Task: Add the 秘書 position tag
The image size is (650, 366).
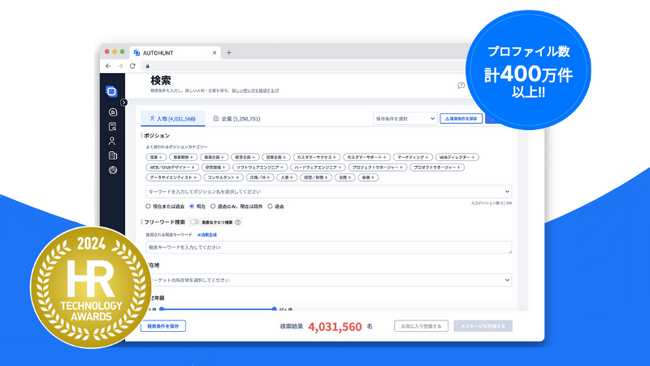Action: click(x=368, y=177)
